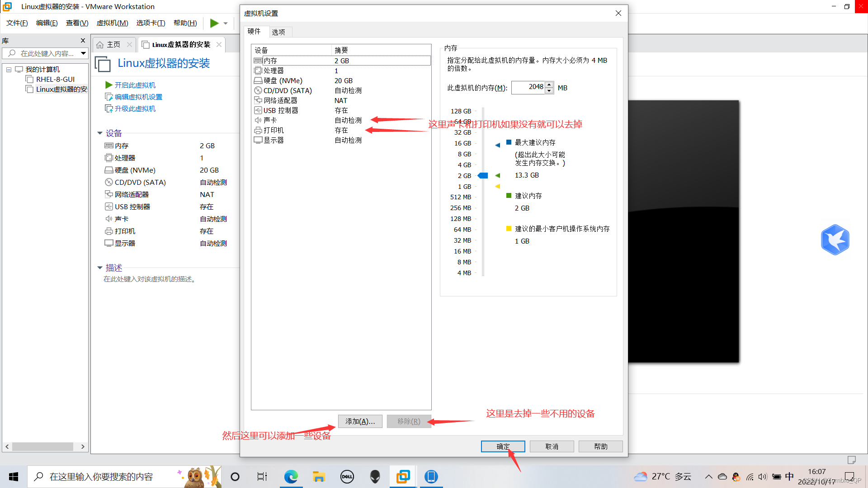Select the 内存 row in the dialog device list
This screenshot has height=488, width=868.
pos(341,61)
